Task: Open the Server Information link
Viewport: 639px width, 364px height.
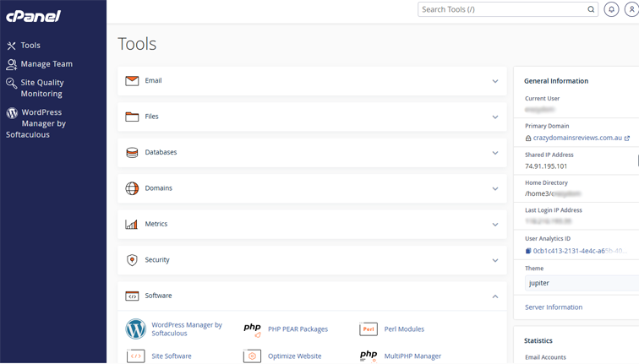Action: point(554,307)
